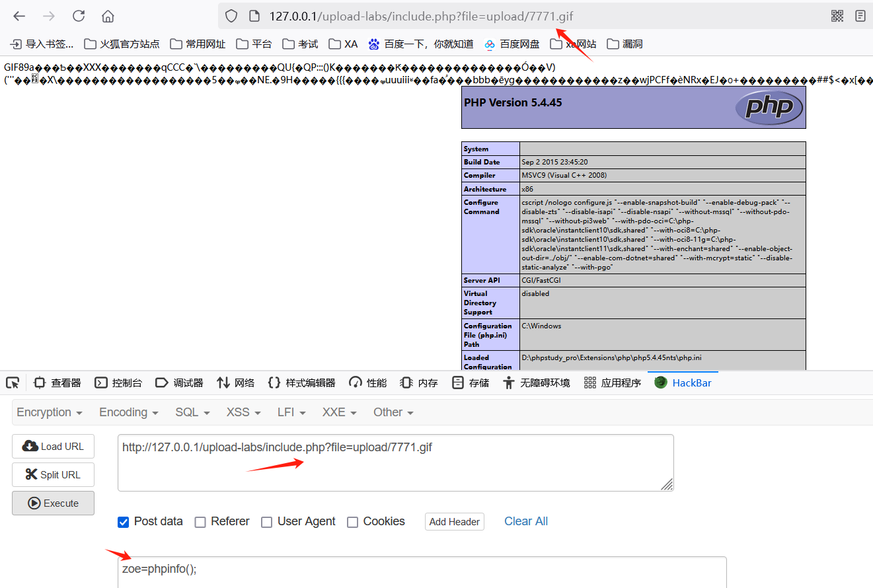The height and width of the screenshot is (588, 873).
Task: Expand the Other dropdown in HackBar
Action: (393, 412)
